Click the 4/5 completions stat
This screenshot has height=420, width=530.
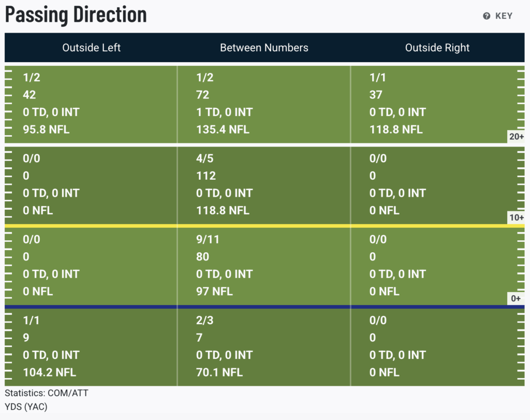(205, 158)
